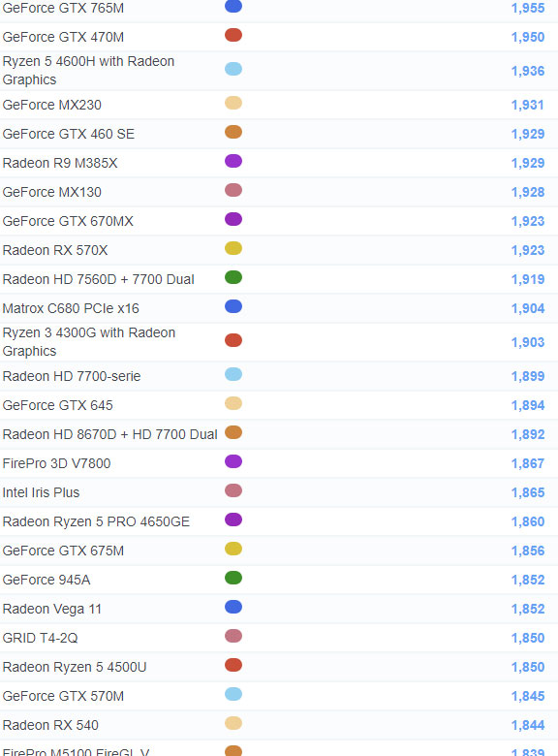Click green swatch beside GeForce 945A

pyautogui.click(x=233, y=578)
